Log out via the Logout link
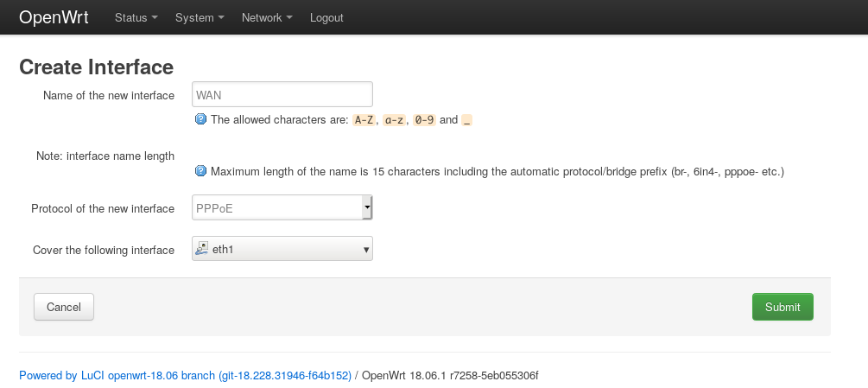This screenshot has width=868, height=388. tap(326, 17)
